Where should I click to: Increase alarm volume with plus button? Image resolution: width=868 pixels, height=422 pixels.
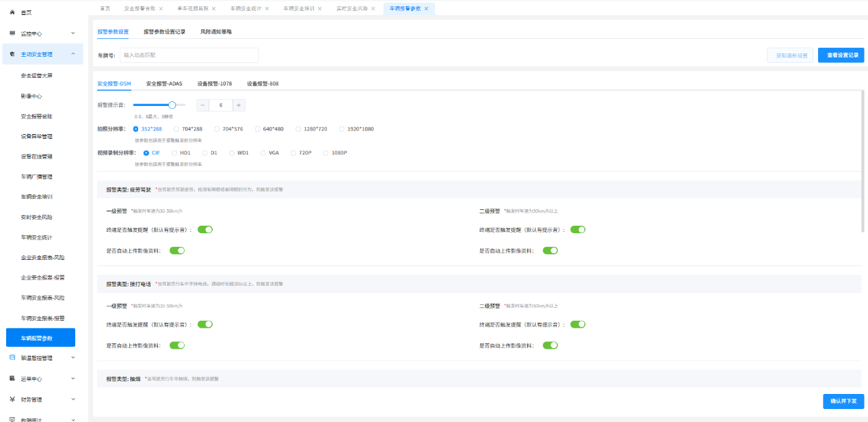pyautogui.click(x=238, y=105)
